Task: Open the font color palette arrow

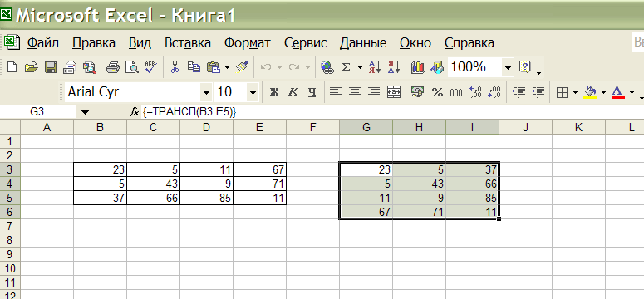Action: 632,93
